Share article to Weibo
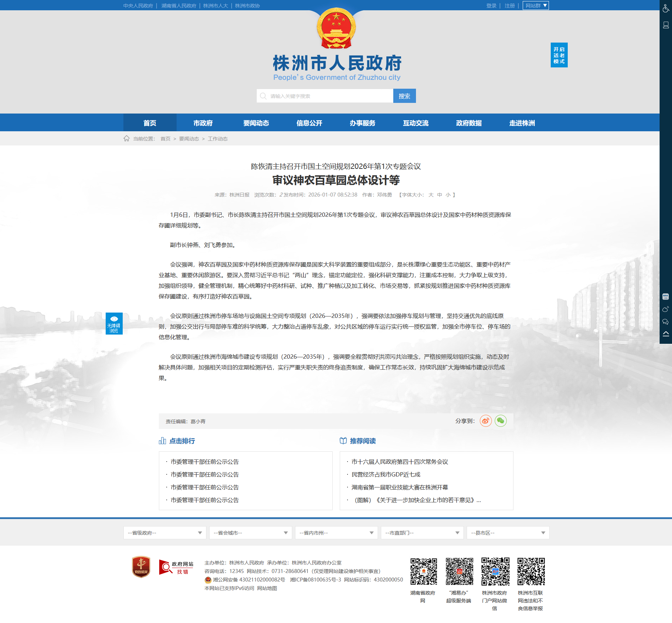The width and height of the screenshot is (672, 623). click(485, 421)
